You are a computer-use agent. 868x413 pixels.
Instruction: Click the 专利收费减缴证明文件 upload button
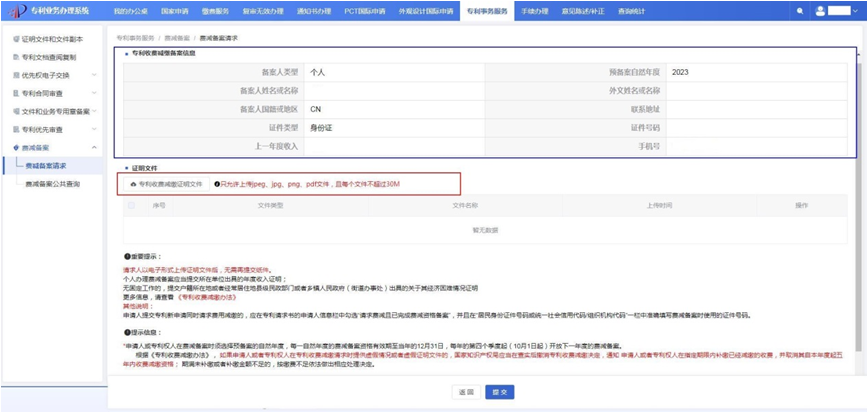tap(166, 184)
